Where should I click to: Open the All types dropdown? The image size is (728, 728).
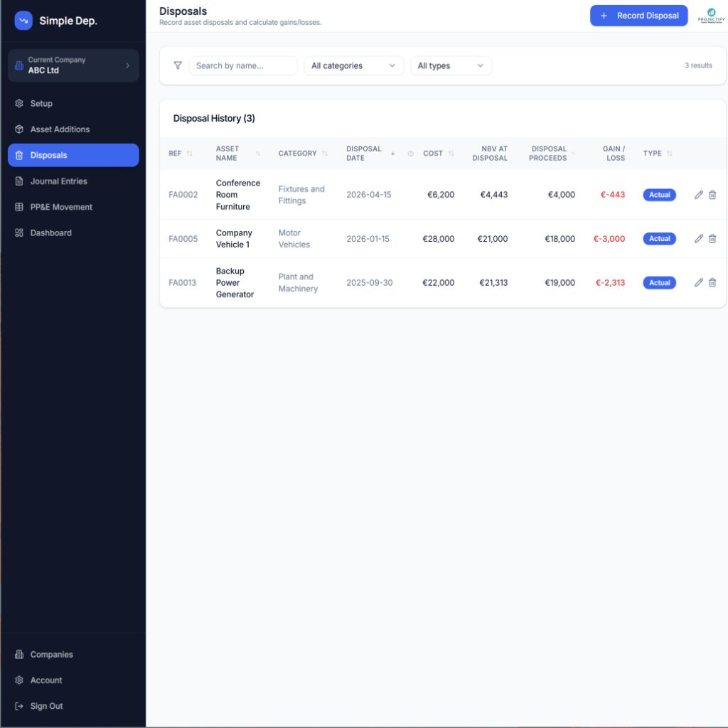[451, 65]
